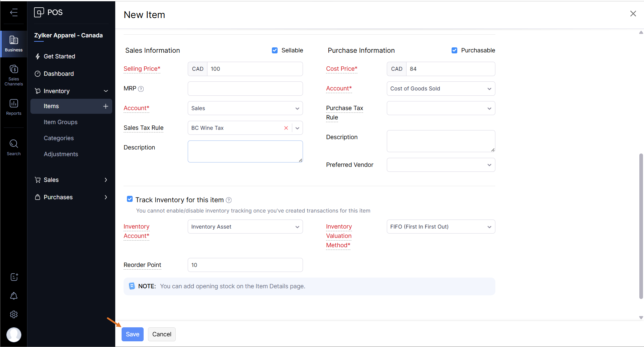Open notifications bell icon
644x347 pixels.
click(x=14, y=296)
